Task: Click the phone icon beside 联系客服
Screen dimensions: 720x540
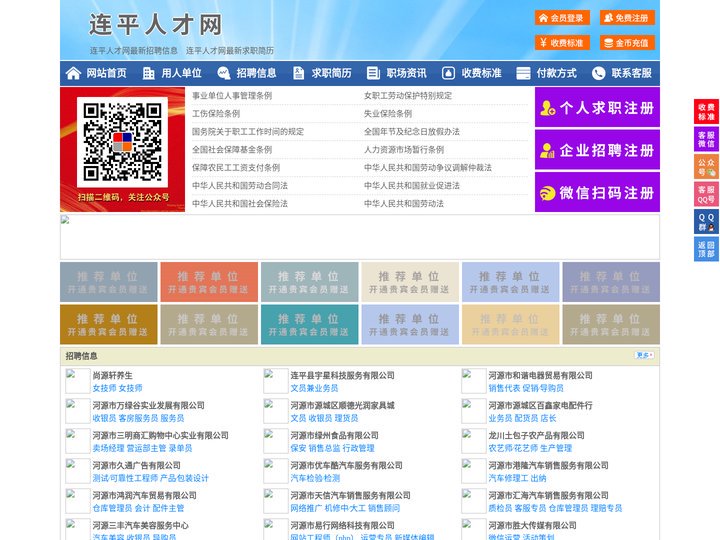Action: (598, 73)
